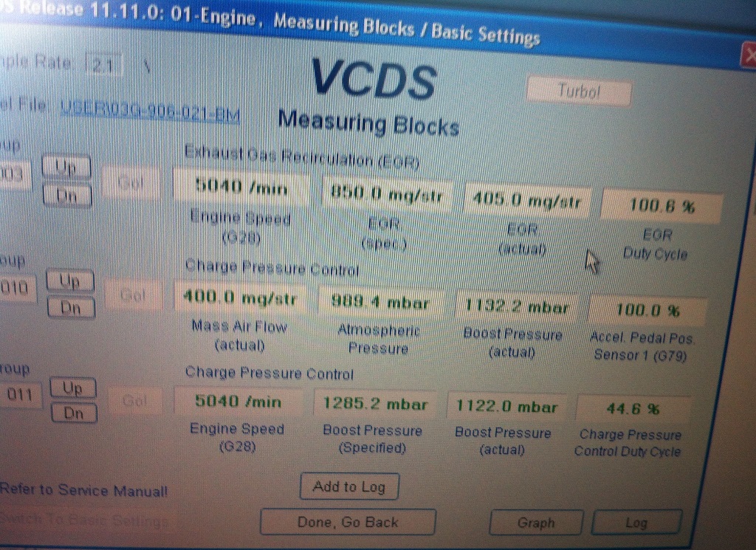756x550 pixels.
Task: Click the Done, Go Back button
Action: click(x=348, y=522)
